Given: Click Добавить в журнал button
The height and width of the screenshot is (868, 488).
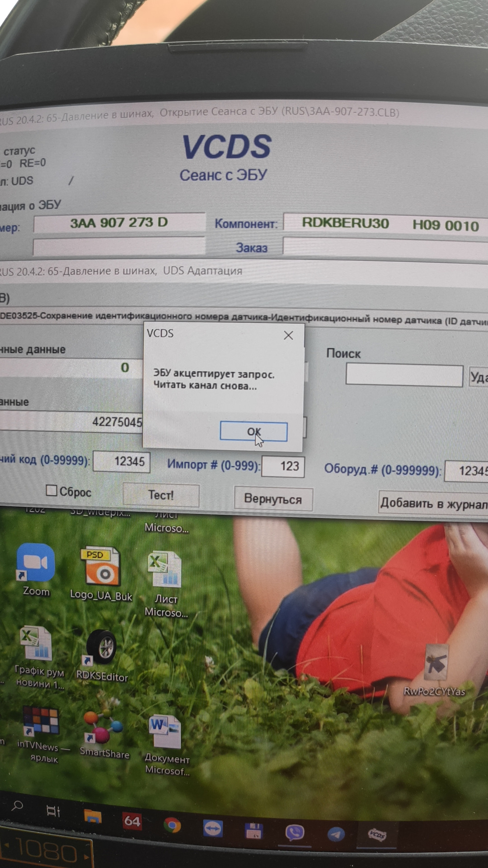Looking at the screenshot, I should click(x=433, y=503).
